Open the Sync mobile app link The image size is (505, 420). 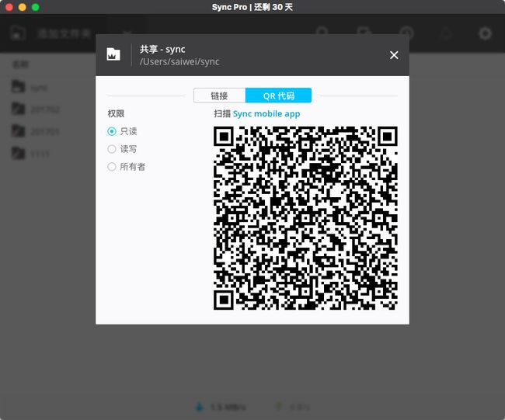266,113
